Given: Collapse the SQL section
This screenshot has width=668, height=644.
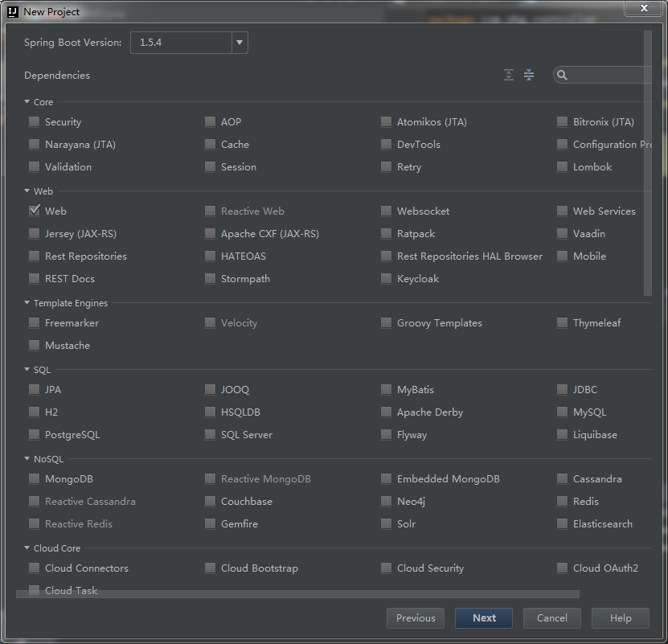Looking at the screenshot, I should [x=27, y=370].
